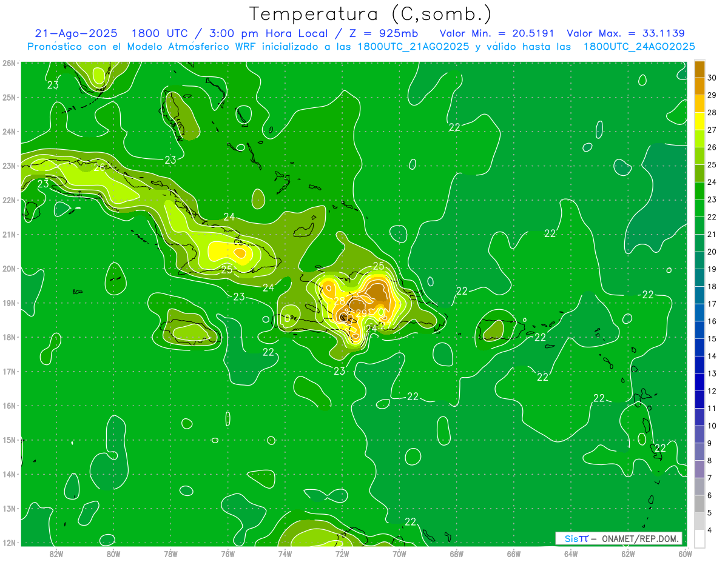Pick the dark blue swatch between 11 and 12
728x562 pixels.
point(699,400)
